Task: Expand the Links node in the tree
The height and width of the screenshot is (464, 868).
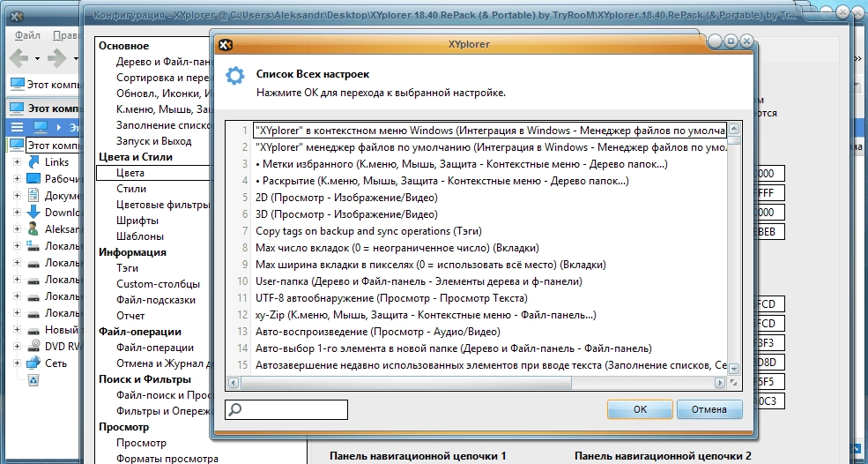Action: [x=17, y=162]
